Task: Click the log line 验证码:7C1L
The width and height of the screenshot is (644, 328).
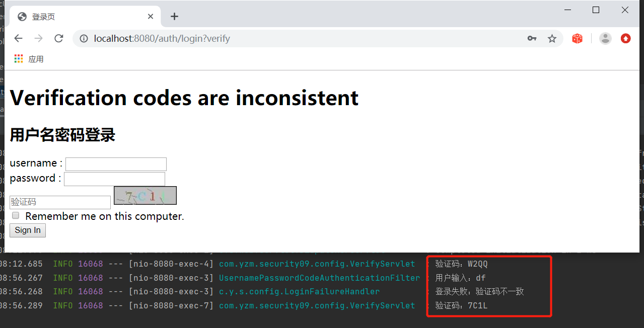Action: pos(462,305)
